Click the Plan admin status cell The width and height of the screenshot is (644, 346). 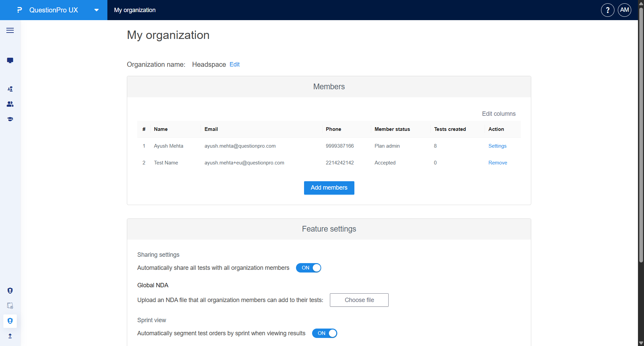(387, 146)
